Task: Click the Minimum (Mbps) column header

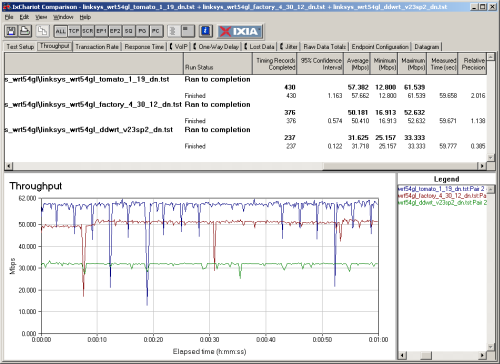Action: [384, 63]
